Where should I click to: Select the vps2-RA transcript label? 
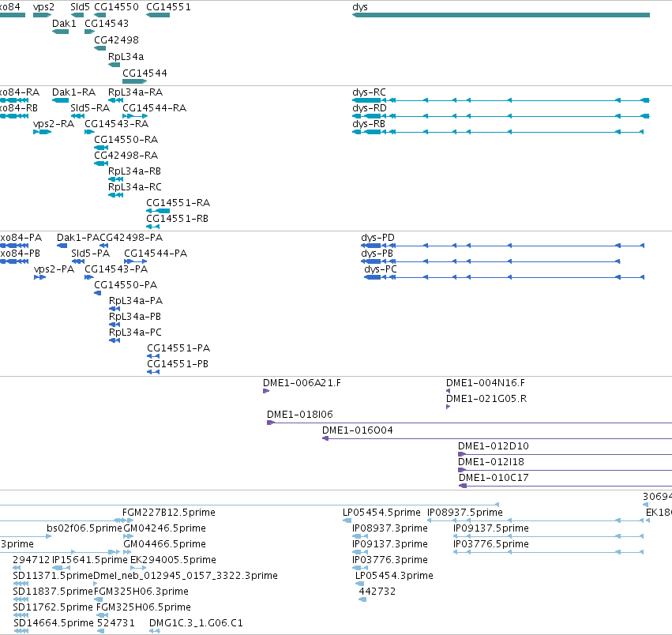54,124
